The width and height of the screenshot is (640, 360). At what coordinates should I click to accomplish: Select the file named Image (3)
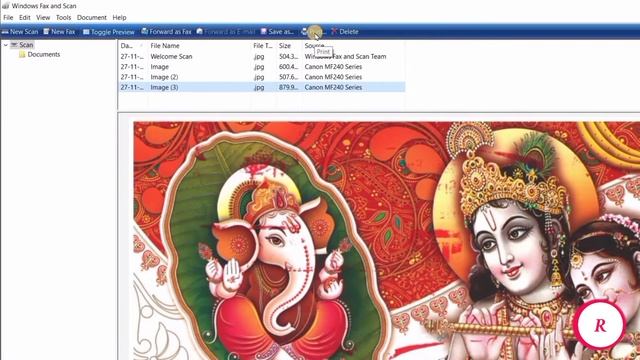click(262, 87)
